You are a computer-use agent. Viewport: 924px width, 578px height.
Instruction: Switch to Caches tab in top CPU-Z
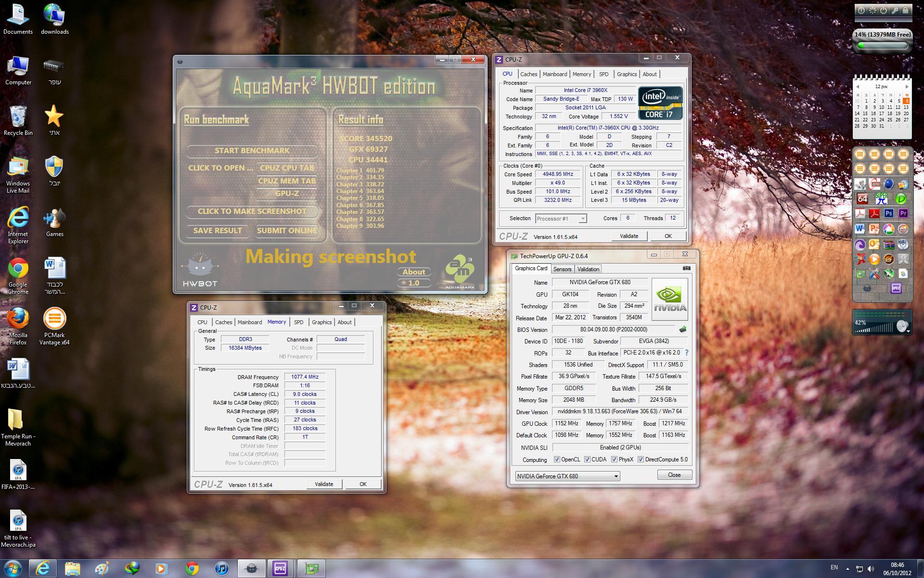[528, 74]
